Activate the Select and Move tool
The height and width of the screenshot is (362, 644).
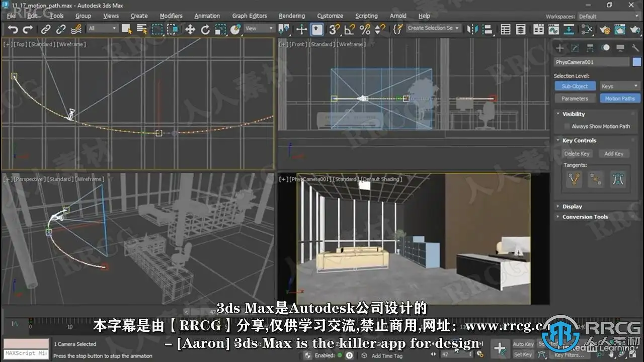click(x=190, y=29)
